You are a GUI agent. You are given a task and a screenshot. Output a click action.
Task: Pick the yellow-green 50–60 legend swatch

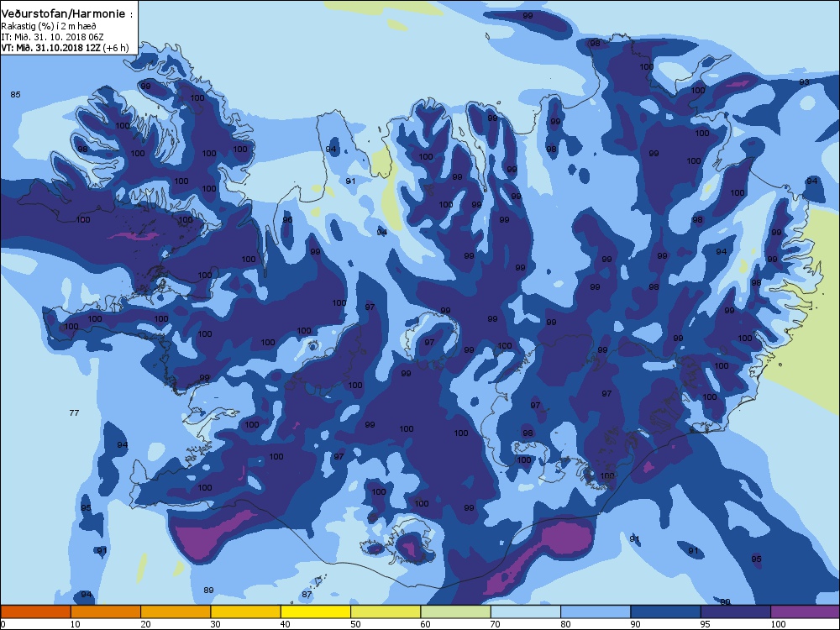386,612
